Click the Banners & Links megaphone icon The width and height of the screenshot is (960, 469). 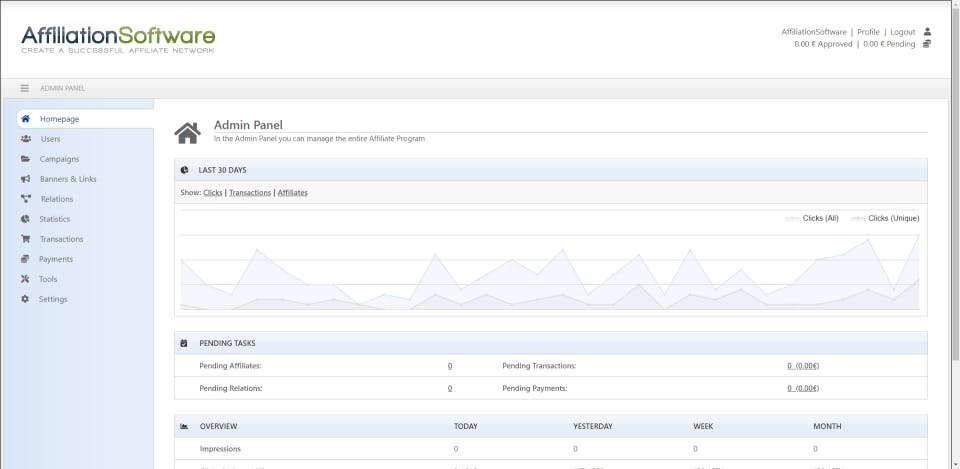pyautogui.click(x=25, y=179)
